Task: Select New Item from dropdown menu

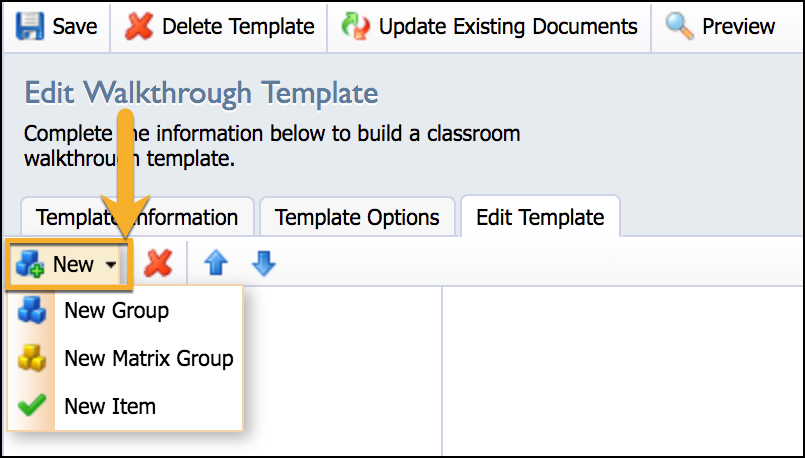Action: click(110, 406)
